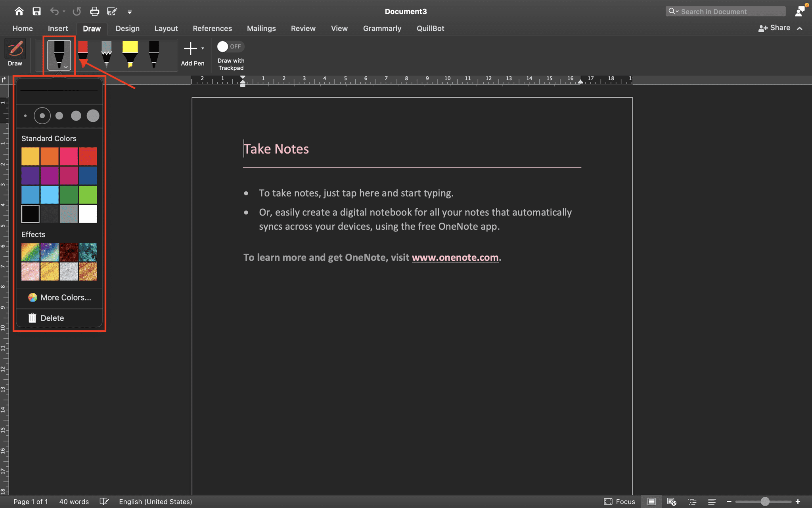This screenshot has height=508, width=812.
Task: Select the red pen
Action: pos(82,53)
